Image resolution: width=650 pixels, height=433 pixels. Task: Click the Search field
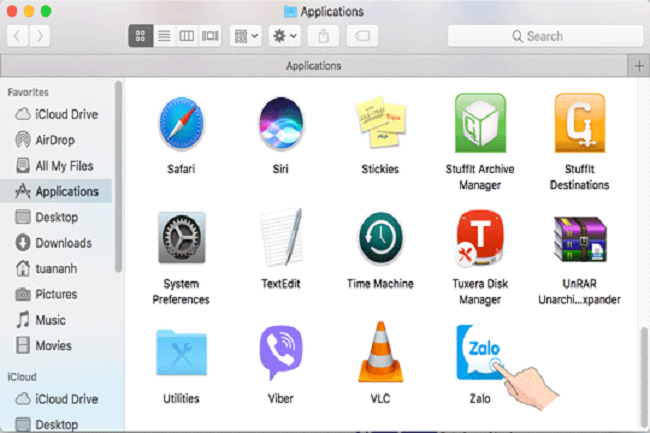(x=544, y=36)
